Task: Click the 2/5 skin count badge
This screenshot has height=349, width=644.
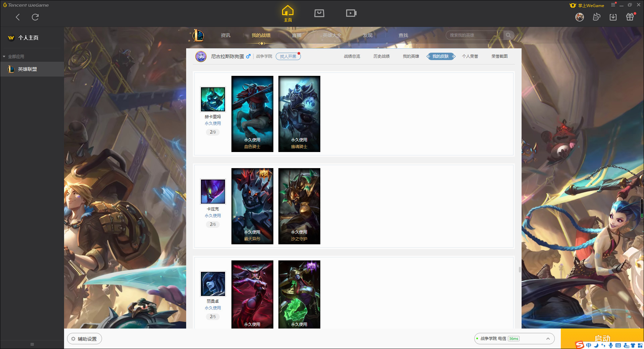Action: tap(213, 317)
